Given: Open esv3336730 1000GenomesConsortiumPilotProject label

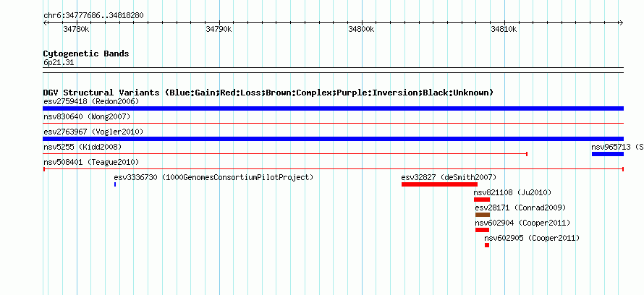Looking at the screenshot, I should 213,177.
